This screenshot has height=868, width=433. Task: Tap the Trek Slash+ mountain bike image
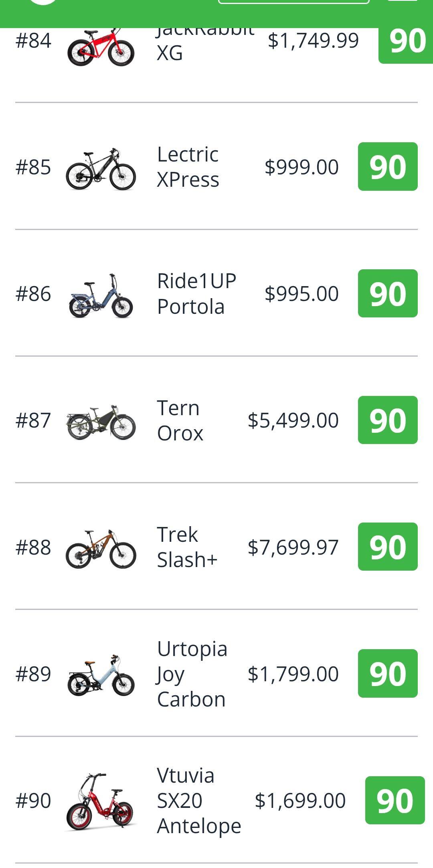[x=101, y=549]
